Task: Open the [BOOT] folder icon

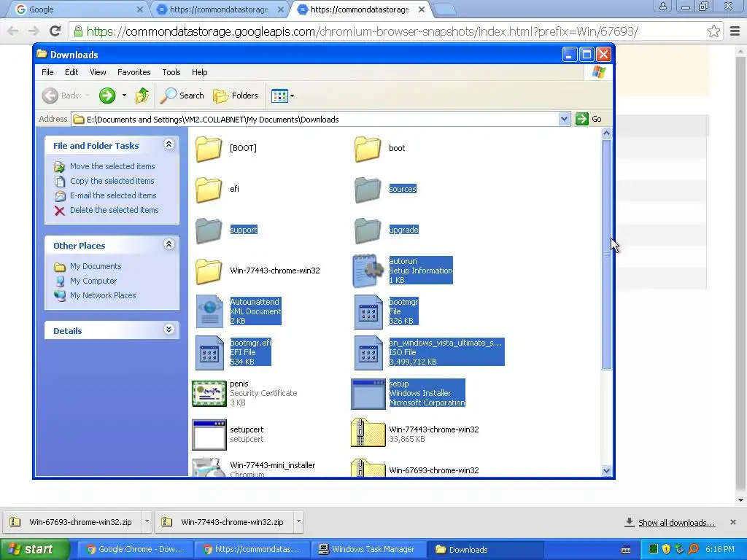Action: coord(209,149)
